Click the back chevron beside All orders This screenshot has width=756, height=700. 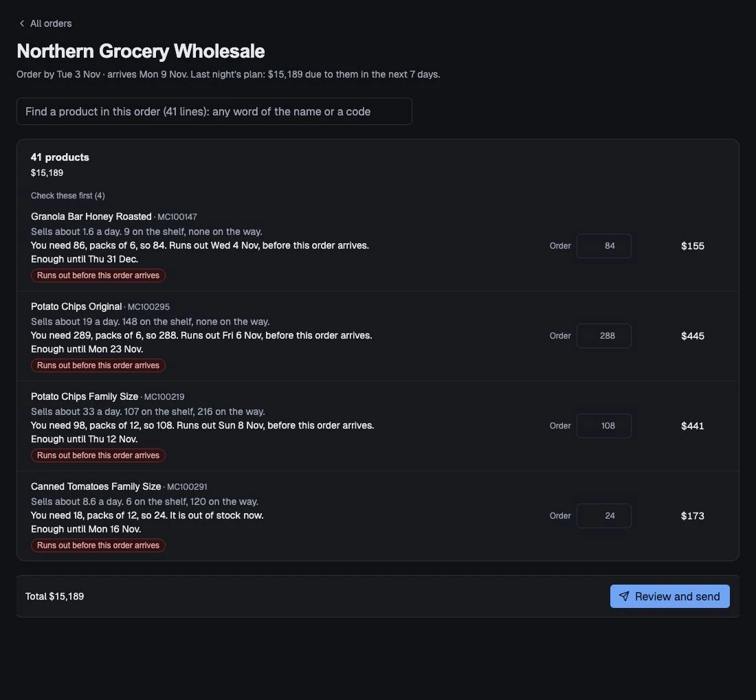22,23
